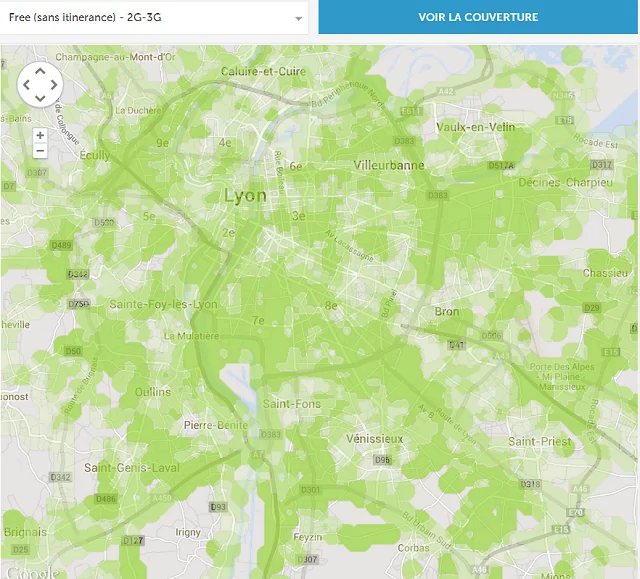Click the A42 road marker on the map
This screenshot has width=640, height=579.
tap(446, 91)
